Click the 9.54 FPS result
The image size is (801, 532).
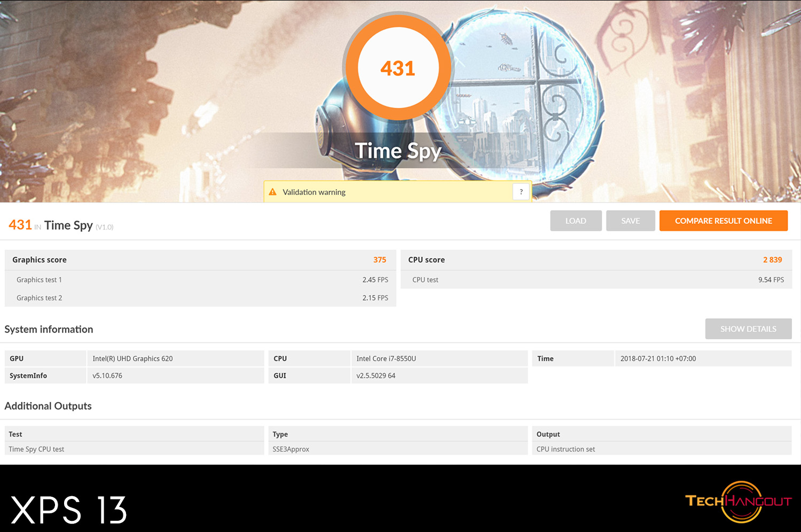(x=771, y=280)
